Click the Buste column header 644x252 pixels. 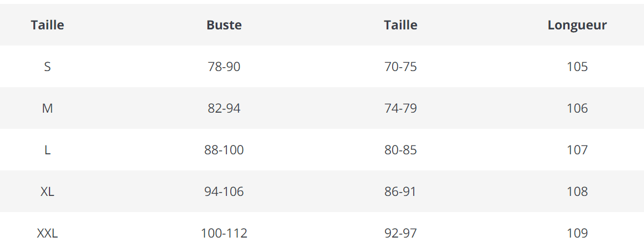pos(224,25)
